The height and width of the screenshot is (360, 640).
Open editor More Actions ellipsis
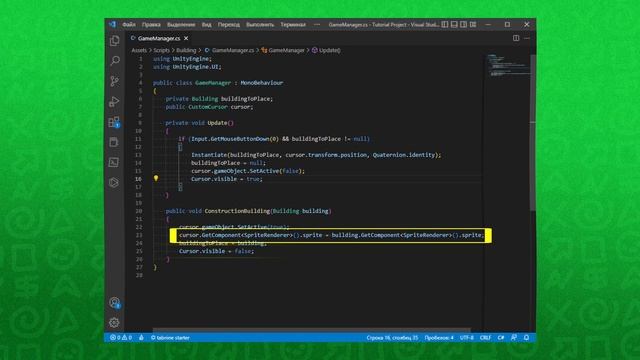tap(527, 38)
